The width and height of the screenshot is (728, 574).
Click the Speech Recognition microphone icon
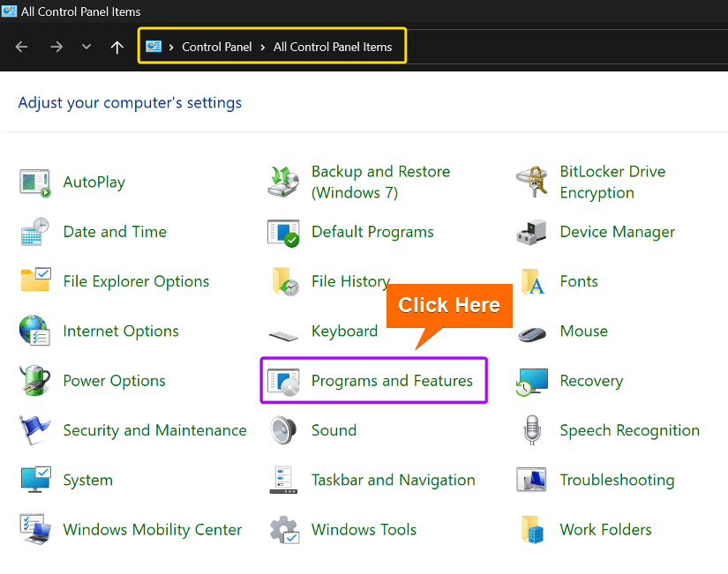[532, 430]
